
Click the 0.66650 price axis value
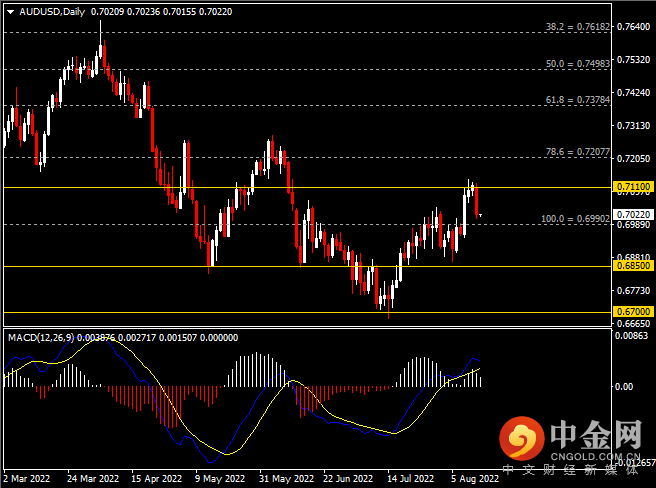pos(633,324)
